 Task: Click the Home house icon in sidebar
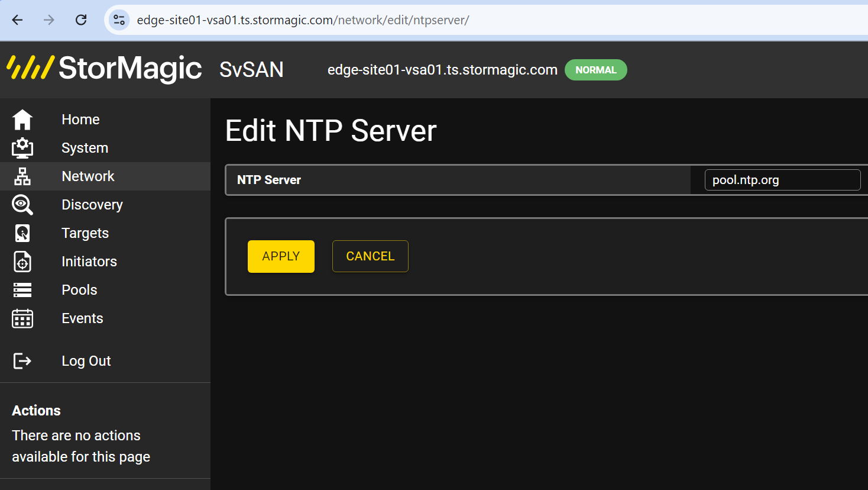(22, 120)
